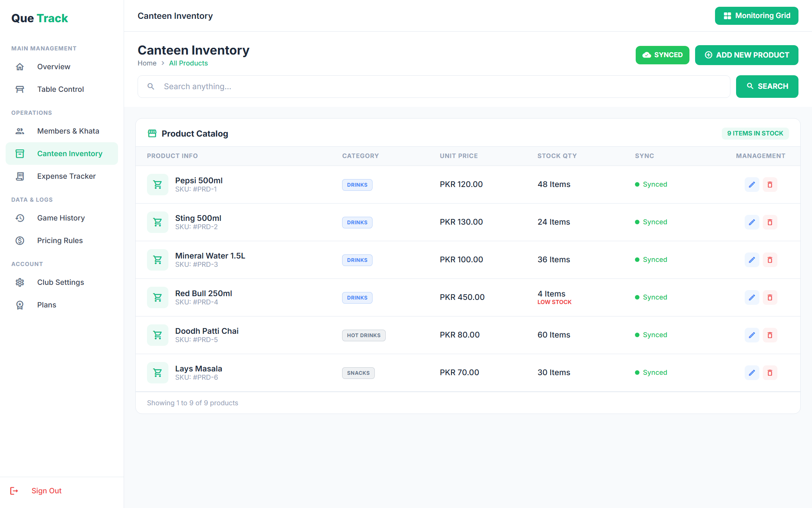Image resolution: width=812 pixels, height=508 pixels.
Task: Click the SYNCED status button
Action: point(662,55)
